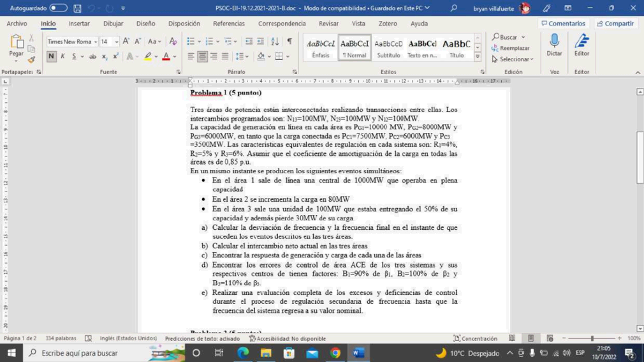Click the numbered list icon
This screenshot has width=644, height=362.
tap(209, 41)
